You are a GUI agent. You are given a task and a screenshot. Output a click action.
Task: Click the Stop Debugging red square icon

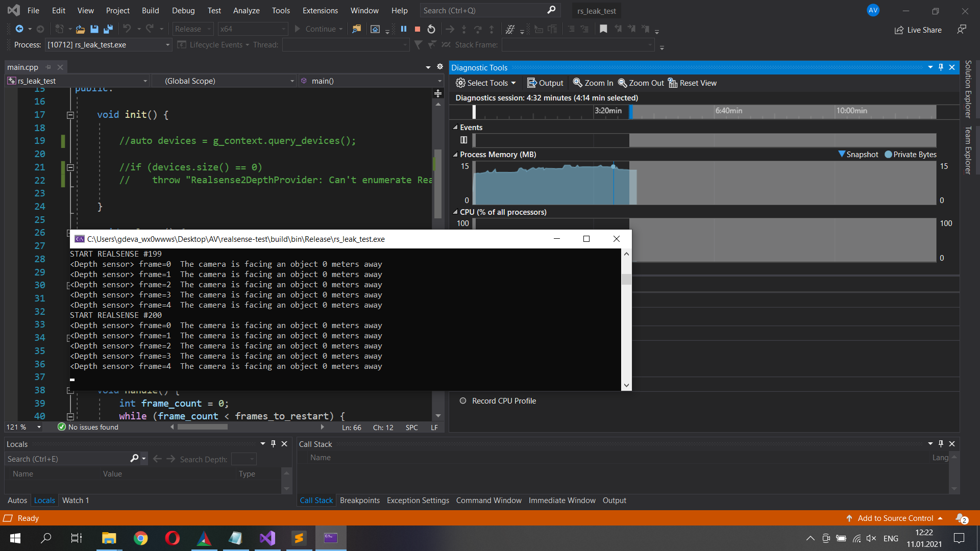click(x=416, y=29)
